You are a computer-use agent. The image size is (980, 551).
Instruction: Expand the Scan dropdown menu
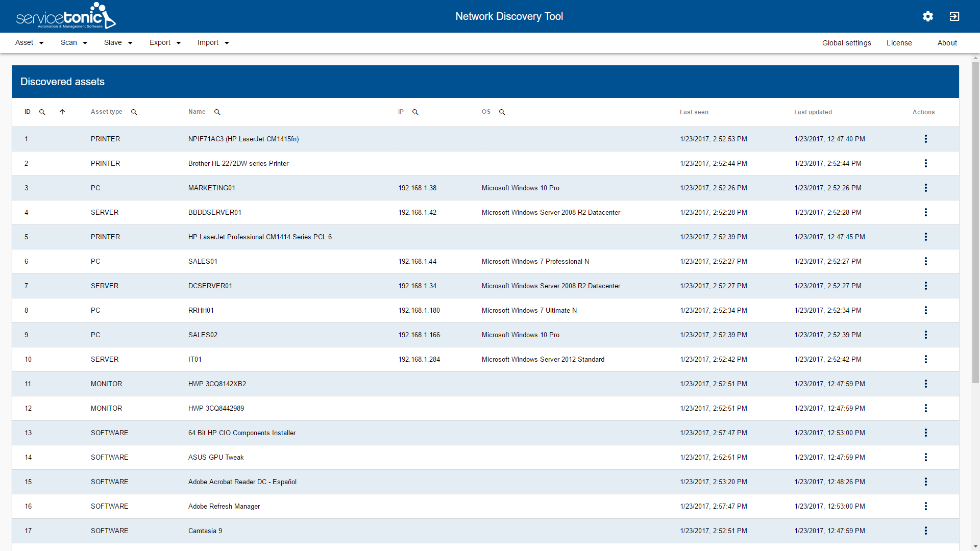[x=74, y=43]
